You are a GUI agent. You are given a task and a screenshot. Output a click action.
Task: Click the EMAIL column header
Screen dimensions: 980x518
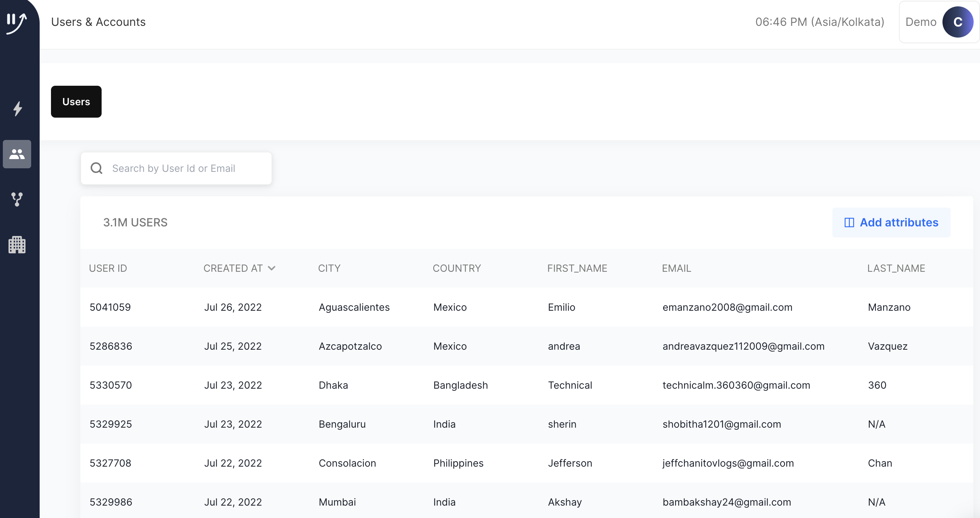676,268
